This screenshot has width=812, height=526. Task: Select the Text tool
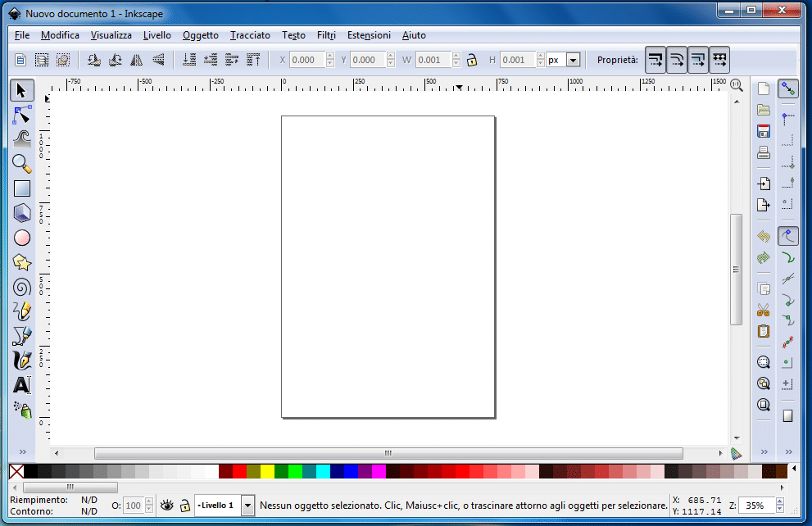tap(22, 385)
